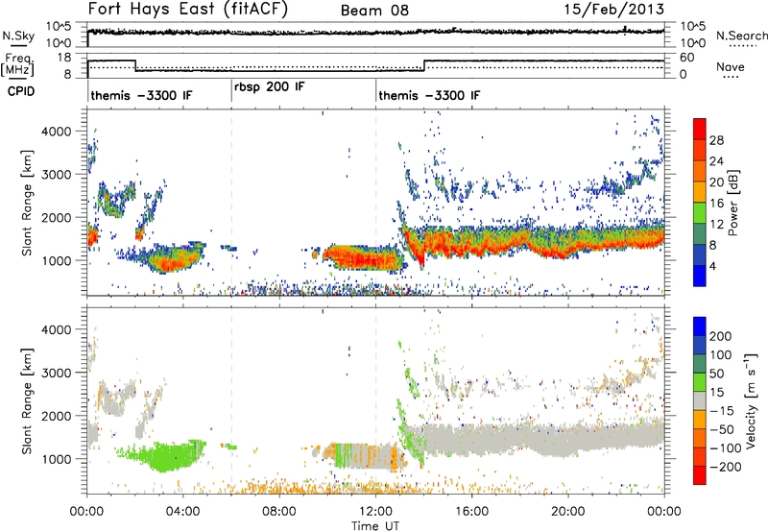Click the 'CPID' row label
The width and height of the screenshot is (768, 532).
click(21, 91)
